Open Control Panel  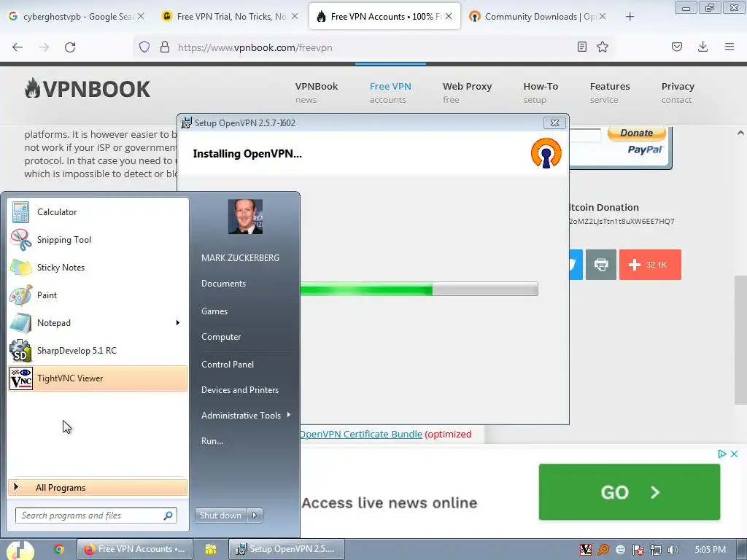point(228,365)
